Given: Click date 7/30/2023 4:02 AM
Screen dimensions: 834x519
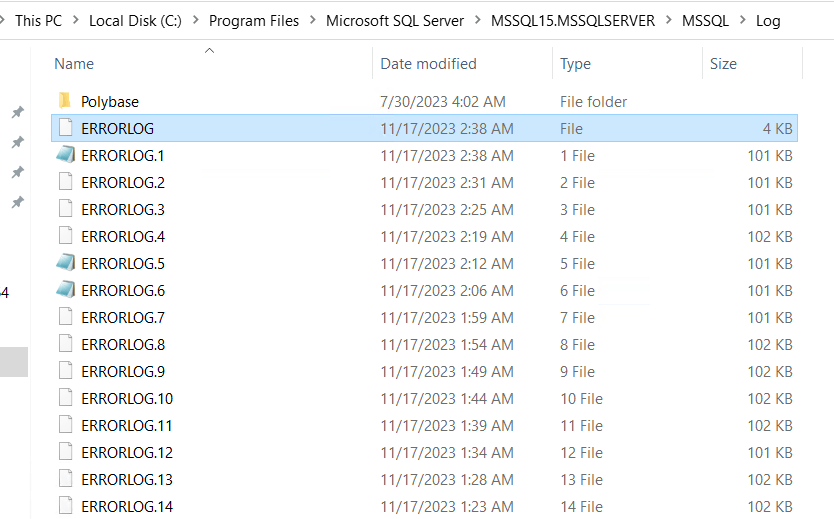Looking at the screenshot, I should (x=443, y=102).
